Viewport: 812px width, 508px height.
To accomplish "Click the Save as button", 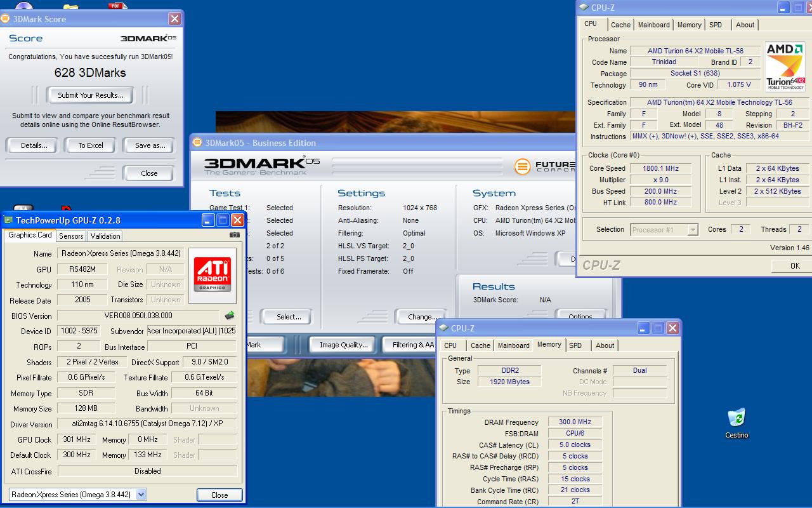I will point(150,145).
